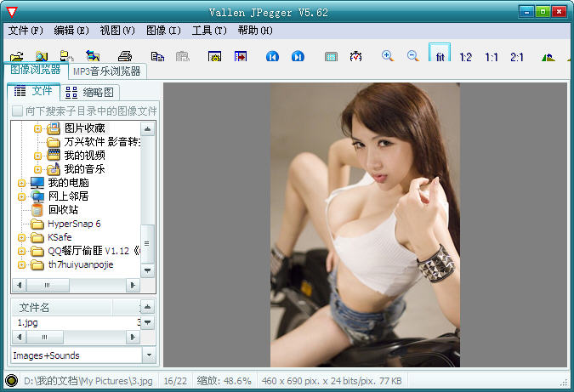Viewport: 574px width, 392px height.
Task: Click the flip image mountain icon
Action: [x=548, y=57]
